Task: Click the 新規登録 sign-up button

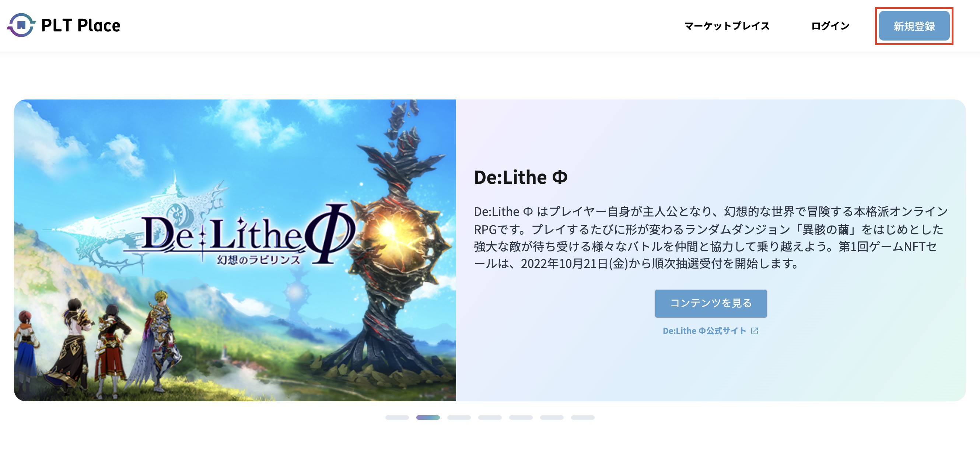Action: point(914,26)
